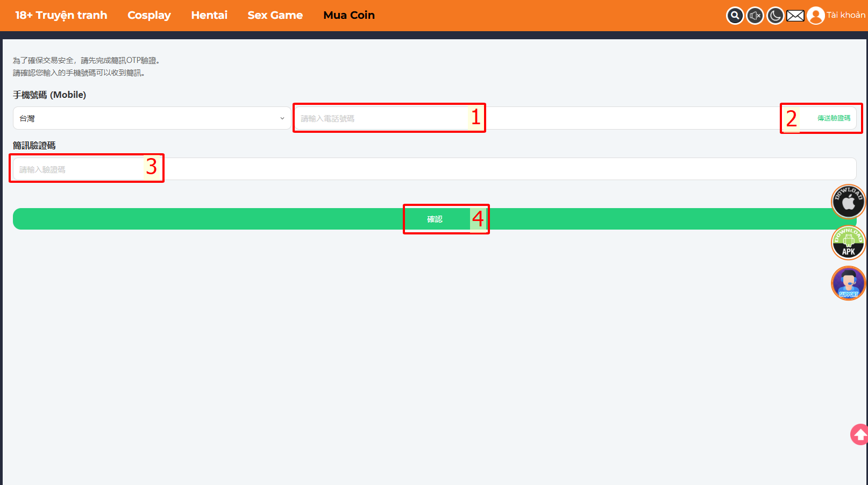868x485 pixels.
Task: Go to the Cosplay menu item
Action: pos(149,16)
